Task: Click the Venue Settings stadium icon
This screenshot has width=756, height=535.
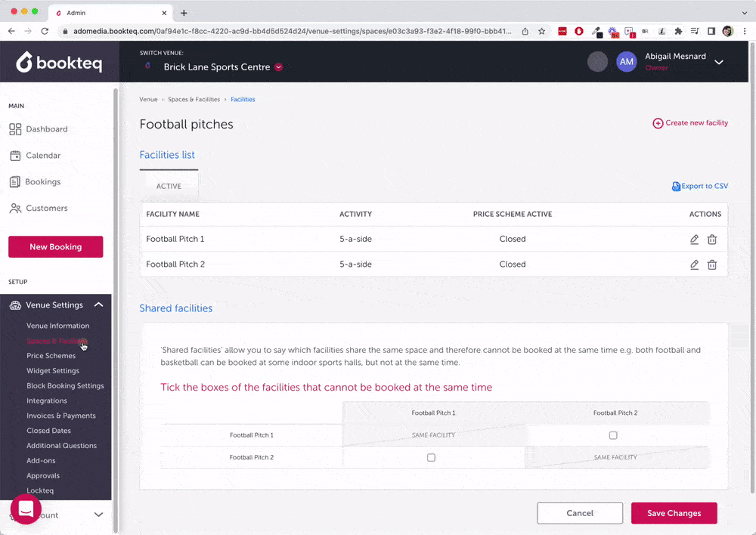Action: coord(15,305)
